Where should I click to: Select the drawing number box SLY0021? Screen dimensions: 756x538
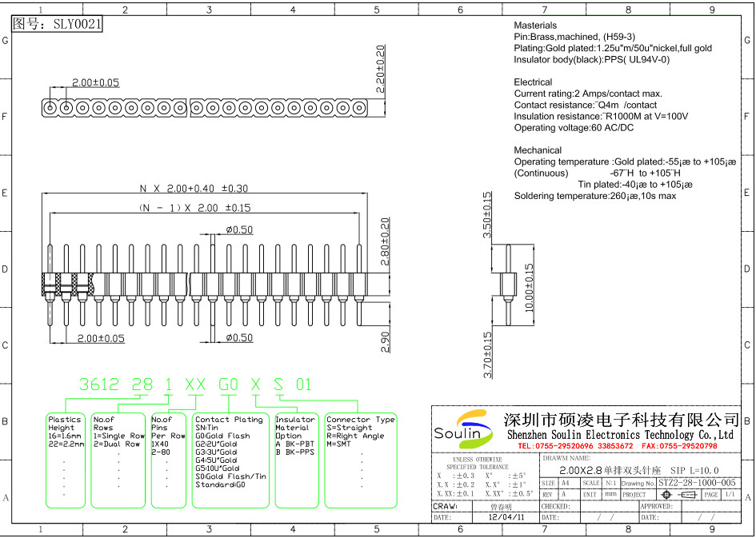click(57, 24)
